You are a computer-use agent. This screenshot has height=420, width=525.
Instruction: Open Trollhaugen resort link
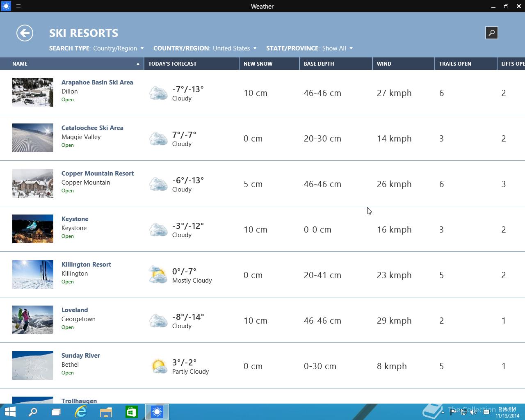coord(79,401)
